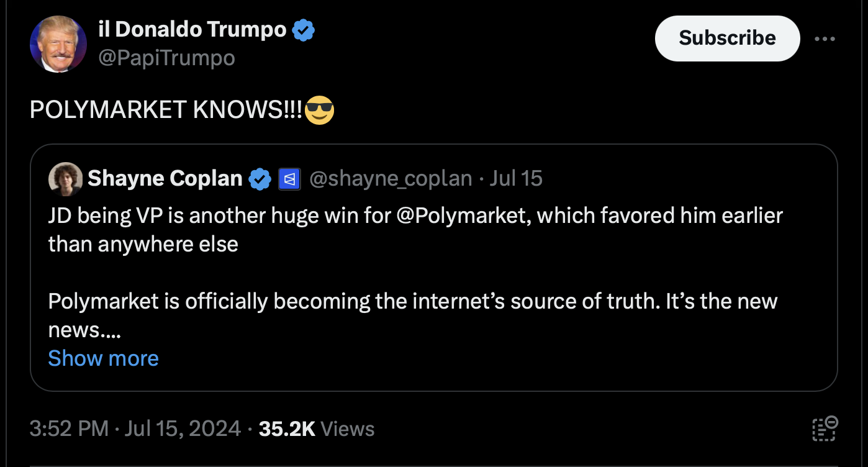Open il Donaldo Trumpo's profile avatar
868x467 pixels.
tap(58, 44)
